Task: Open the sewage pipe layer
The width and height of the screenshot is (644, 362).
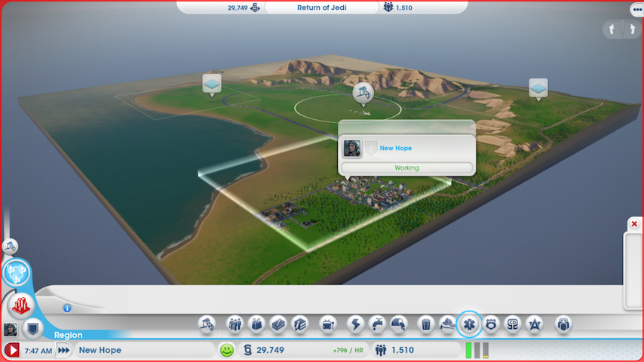Action: pyautogui.click(x=399, y=324)
